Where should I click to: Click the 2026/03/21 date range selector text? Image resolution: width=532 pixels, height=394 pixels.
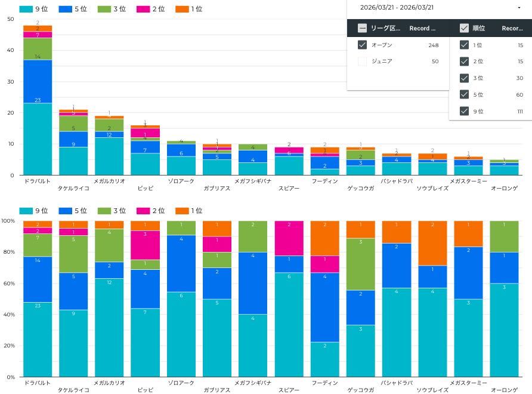[x=397, y=8]
